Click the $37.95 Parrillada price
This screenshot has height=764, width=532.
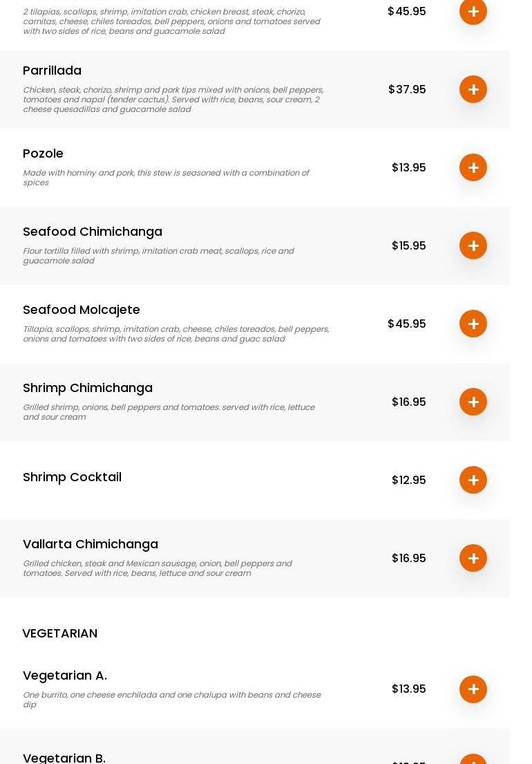click(x=407, y=89)
